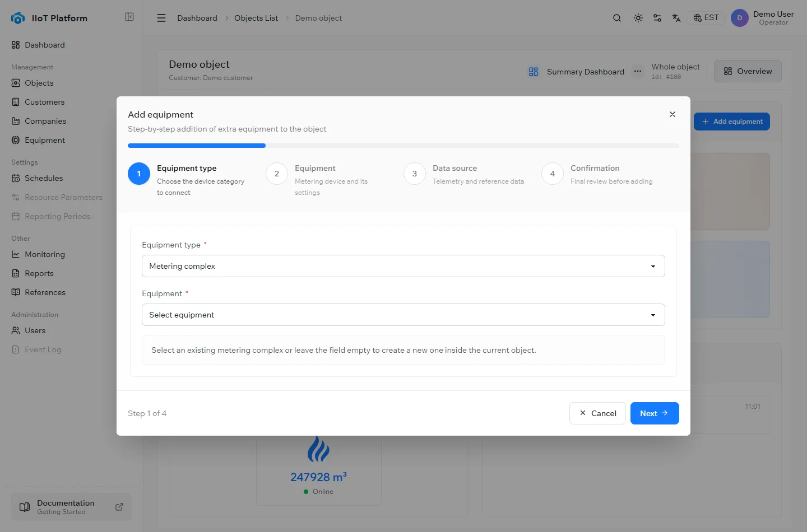
Task: Expand the Select equipment dropdown
Action: click(x=403, y=315)
